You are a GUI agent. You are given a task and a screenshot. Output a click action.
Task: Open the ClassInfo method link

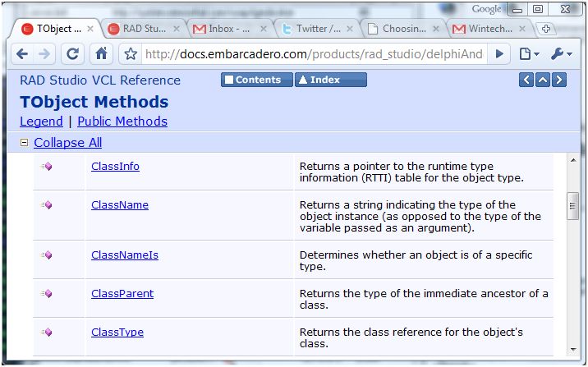coord(115,166)
